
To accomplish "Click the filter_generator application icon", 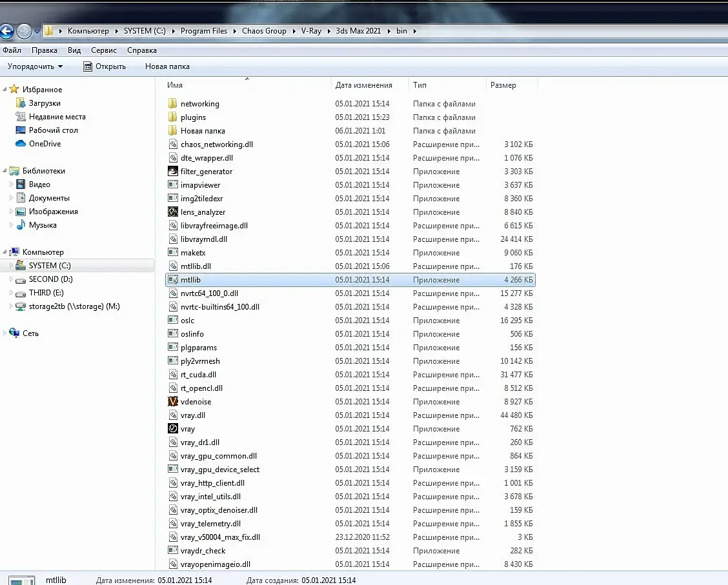I will [x=173, y=171].
